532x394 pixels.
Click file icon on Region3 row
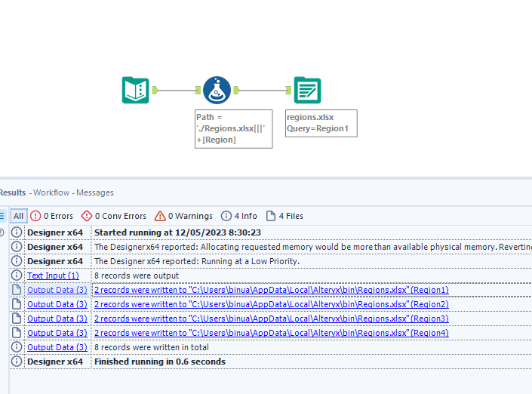(x=17, y=319)
